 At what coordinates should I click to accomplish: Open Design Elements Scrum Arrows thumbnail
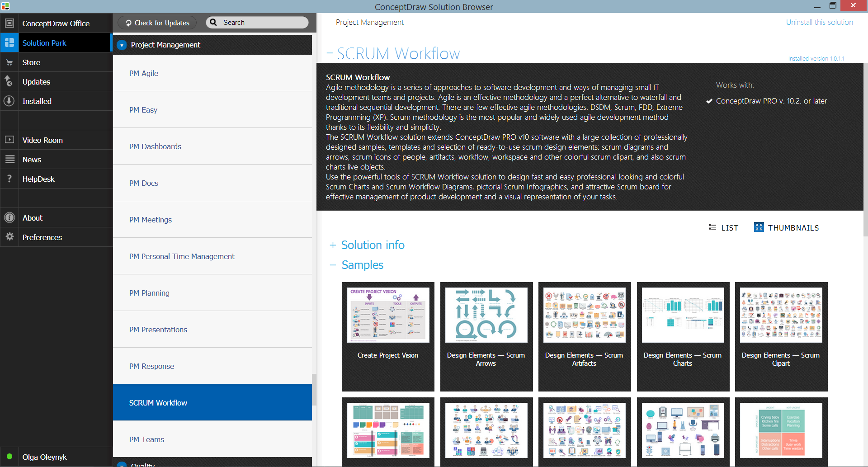click(486, 336)
